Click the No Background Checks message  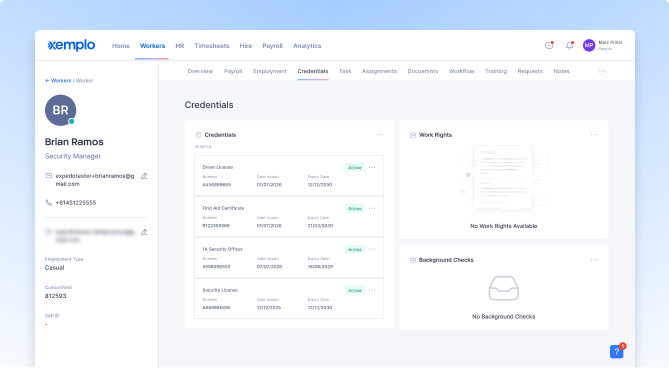click(x=503, y=316)
